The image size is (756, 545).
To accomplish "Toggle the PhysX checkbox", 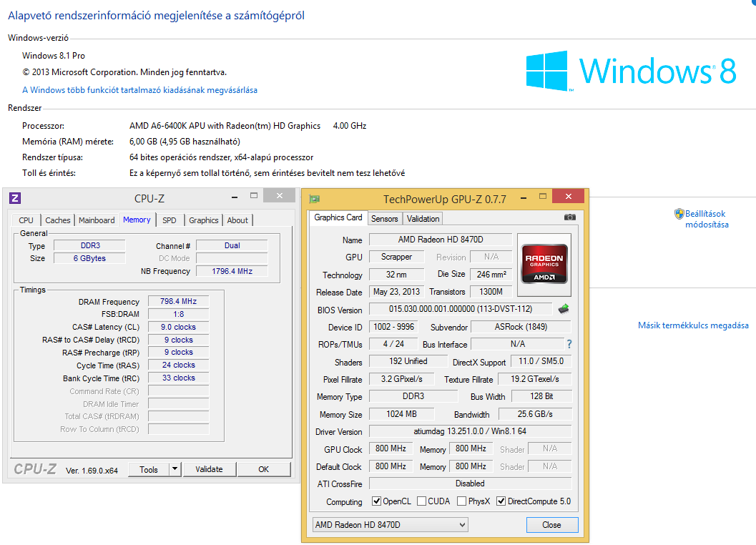I will [461, 501].
